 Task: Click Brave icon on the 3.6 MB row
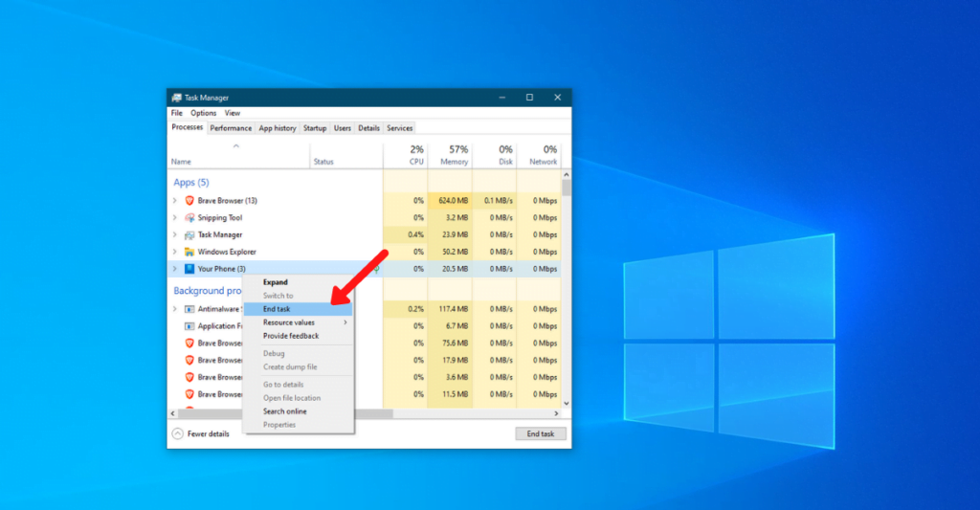point(189,377)
